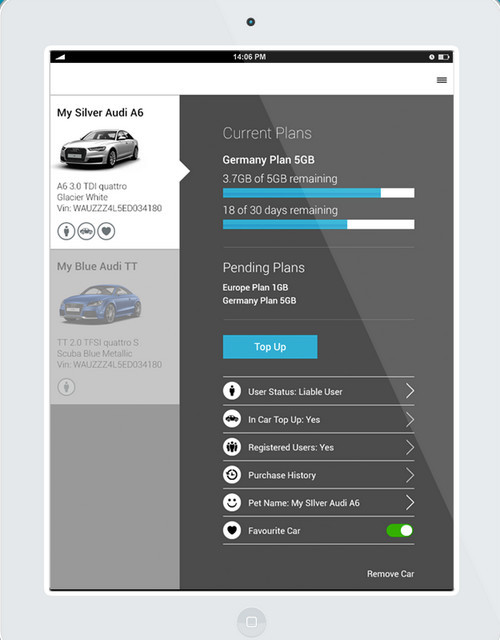Click the Purchase History clock icon

(x=232, y=475)
